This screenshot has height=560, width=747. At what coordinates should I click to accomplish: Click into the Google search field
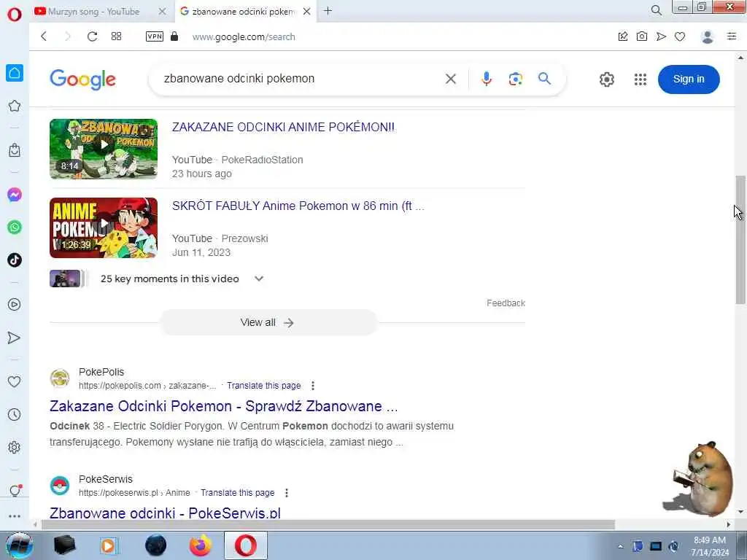point(300,79)
